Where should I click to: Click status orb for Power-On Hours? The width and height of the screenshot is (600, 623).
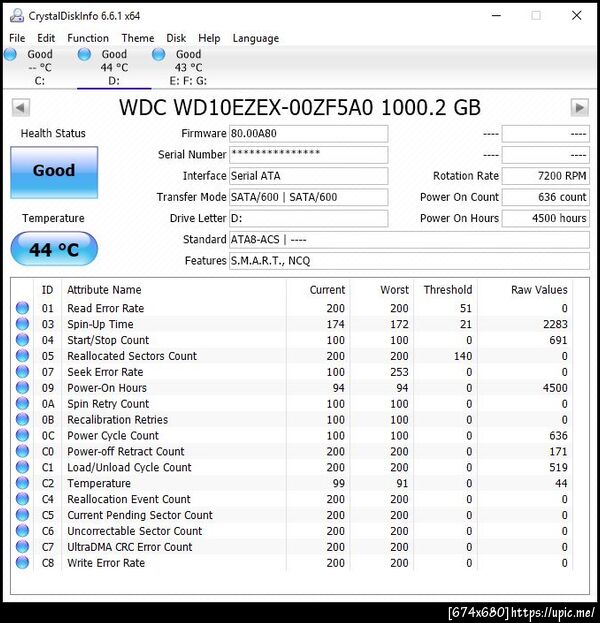pos(22,387)
